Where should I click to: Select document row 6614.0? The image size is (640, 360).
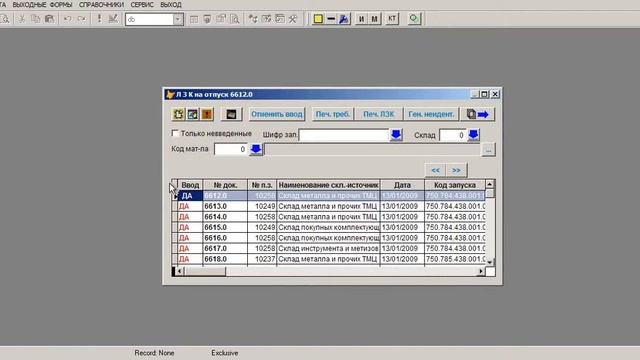[x=329, y=217]
